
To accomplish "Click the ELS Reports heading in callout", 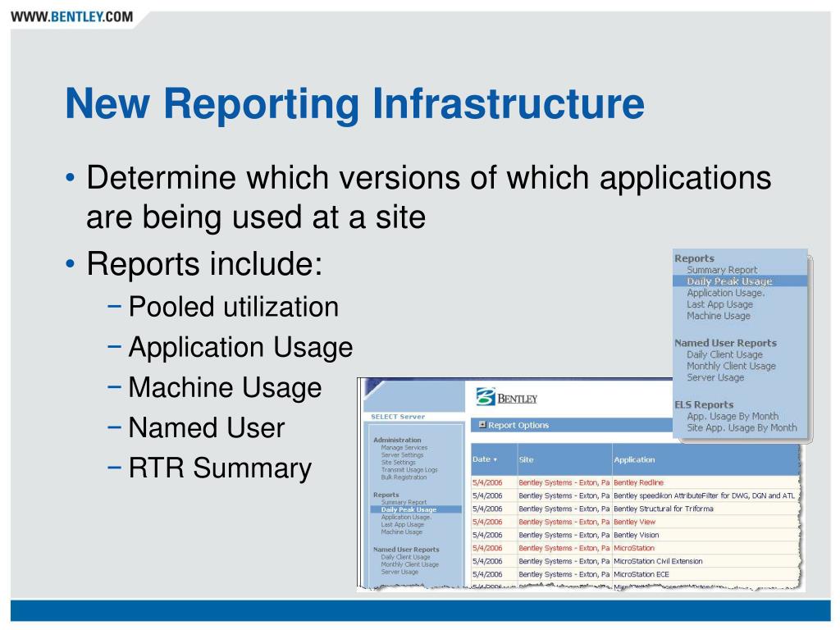I will coord(704,405).
